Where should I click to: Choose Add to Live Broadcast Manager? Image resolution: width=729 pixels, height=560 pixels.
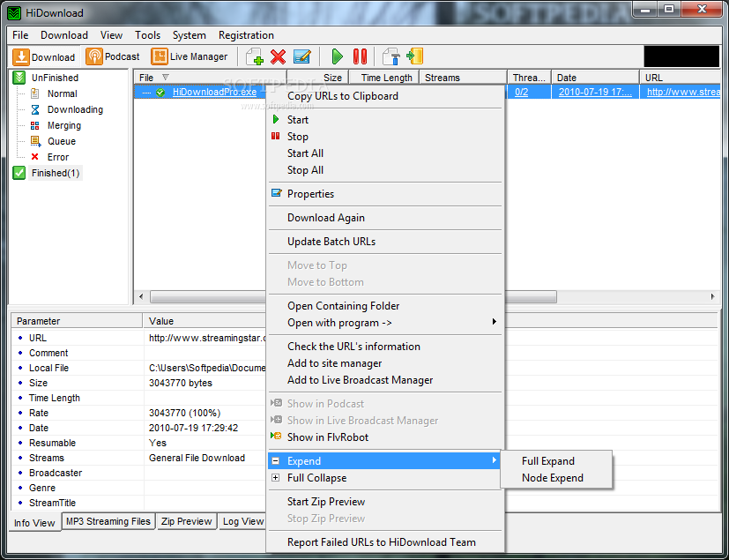(385, 379)
